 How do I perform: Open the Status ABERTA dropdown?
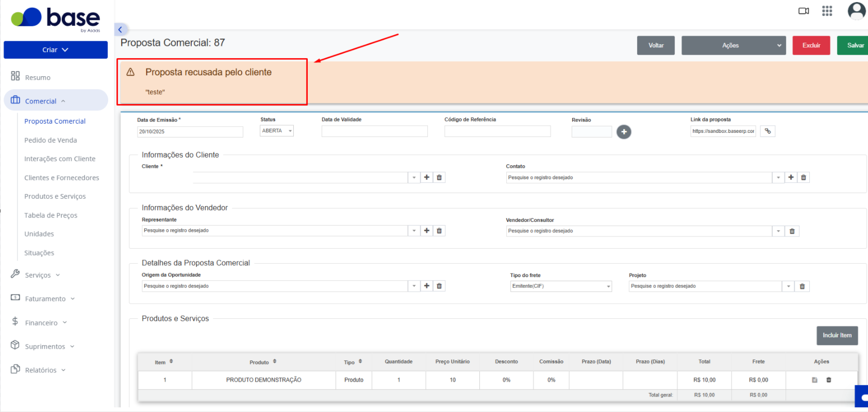pos(277,131)
